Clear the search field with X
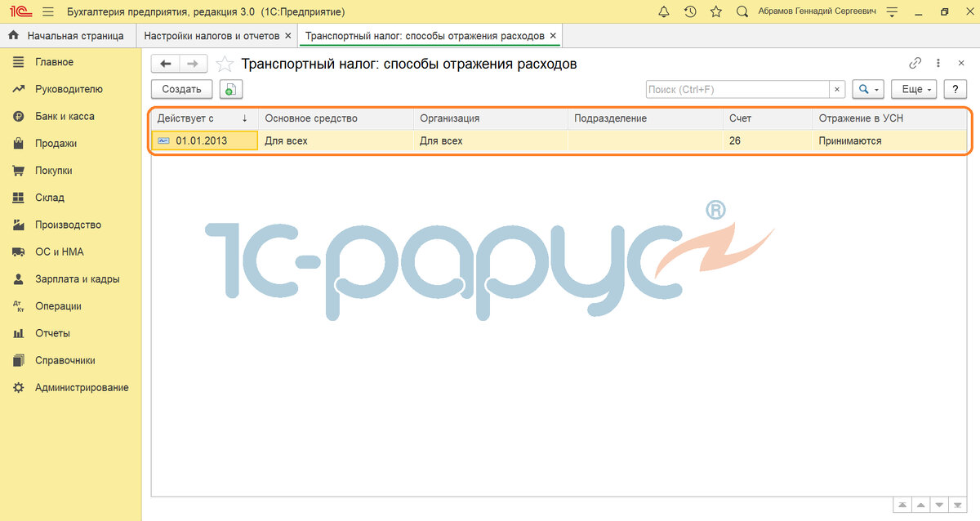 (x=838, y=89)
